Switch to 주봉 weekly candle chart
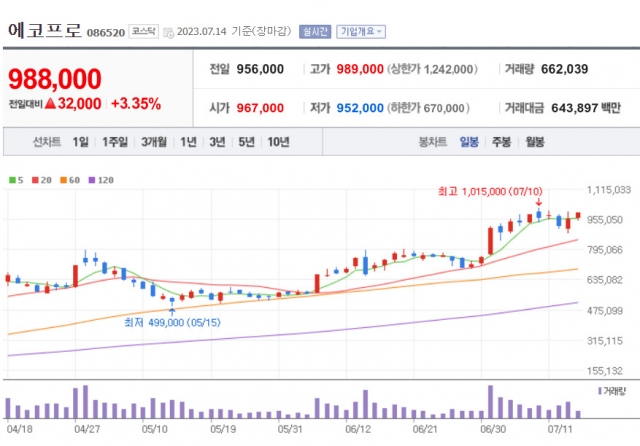The width and height of the screenshot is (640, 446). pos(501,142)
